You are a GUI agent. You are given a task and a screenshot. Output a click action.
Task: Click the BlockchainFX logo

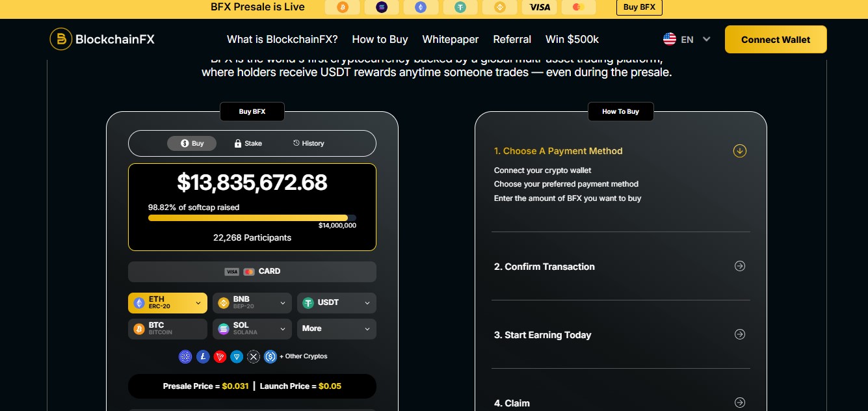pyautogui.click(x=101, y=39)
